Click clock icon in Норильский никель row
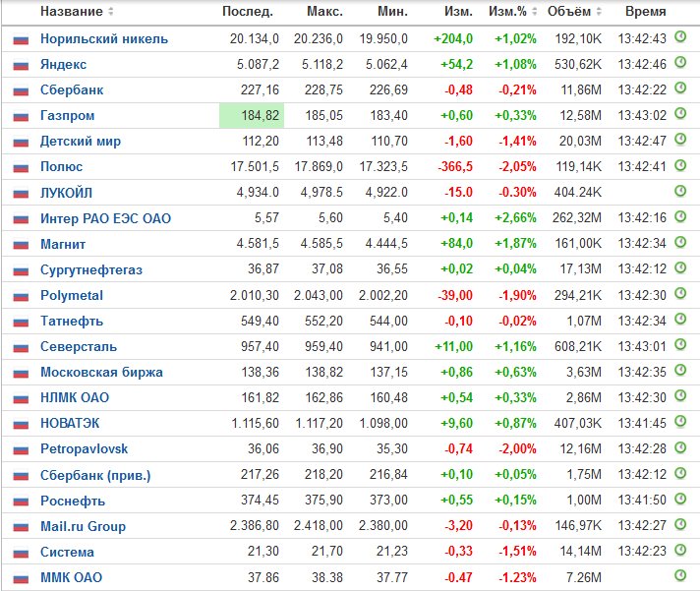The width and height of the screenshot is (700, 591). tap(680, 36)
